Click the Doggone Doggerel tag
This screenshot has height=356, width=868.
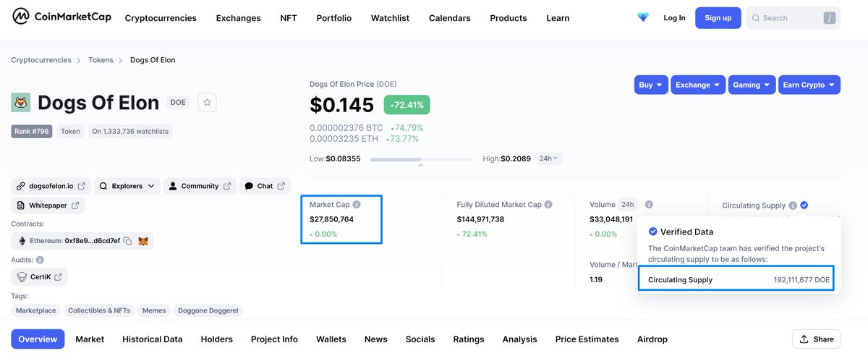point(208,310)
